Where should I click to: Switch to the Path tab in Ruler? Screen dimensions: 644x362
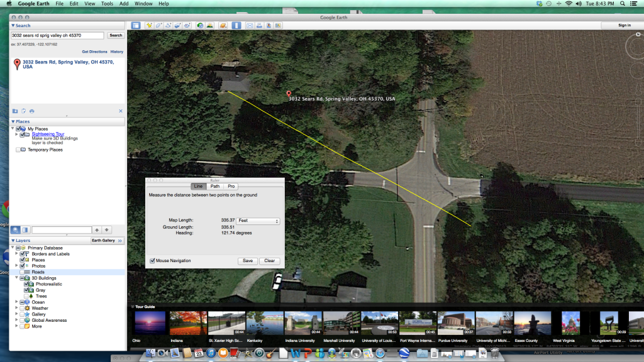pyautogui.click(x=215, y=186)
